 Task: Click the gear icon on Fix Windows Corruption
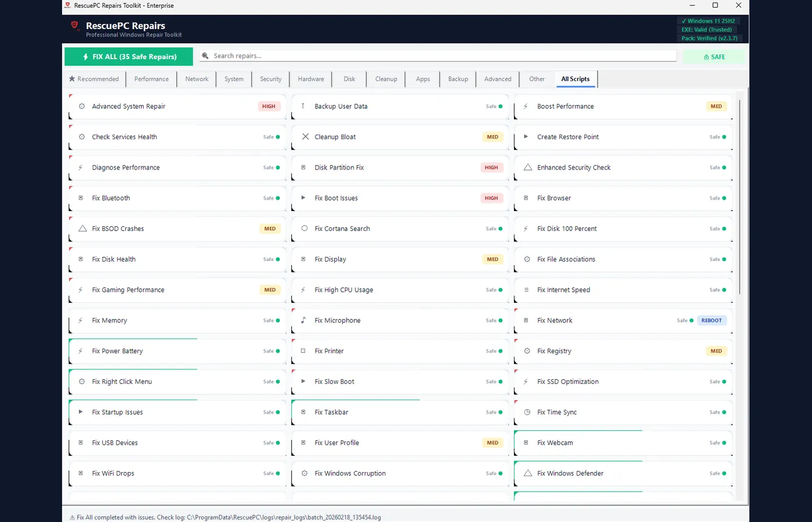pyautogui.click(x=304, y=473)
